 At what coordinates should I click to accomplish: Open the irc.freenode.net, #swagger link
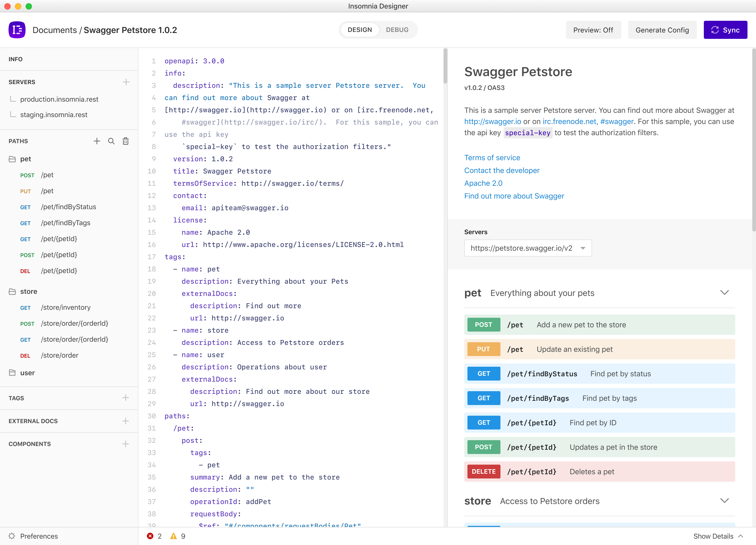588,121
